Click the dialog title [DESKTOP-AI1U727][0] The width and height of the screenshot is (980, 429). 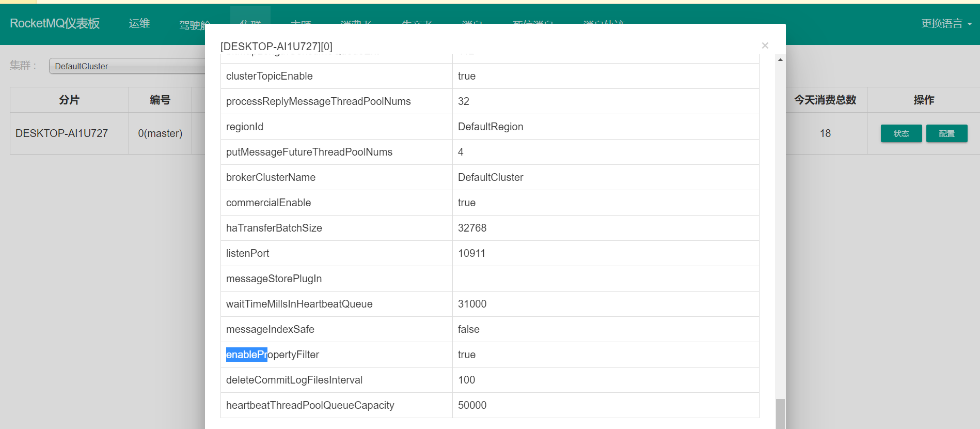pos(276,47)
